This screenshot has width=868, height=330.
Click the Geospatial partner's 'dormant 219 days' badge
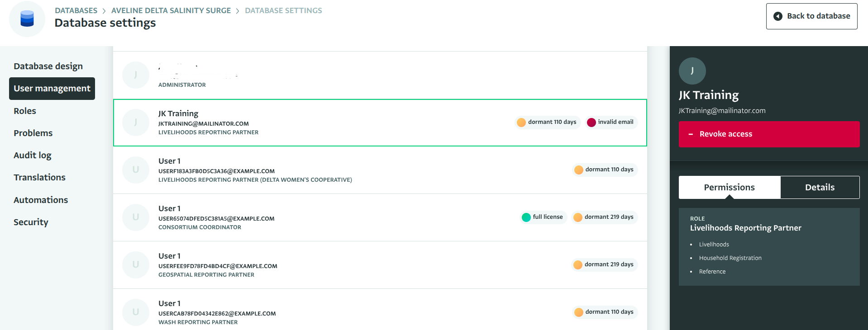(604, 264)
